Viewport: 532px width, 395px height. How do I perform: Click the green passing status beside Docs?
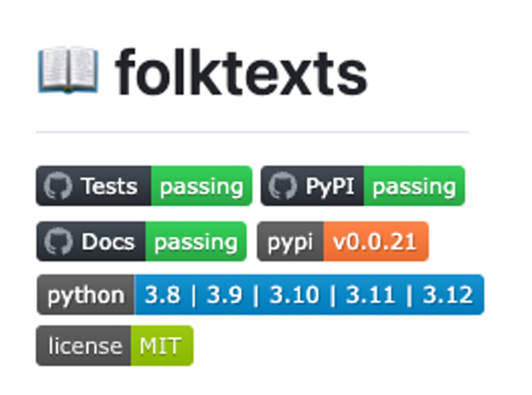[x=196, y=241]
